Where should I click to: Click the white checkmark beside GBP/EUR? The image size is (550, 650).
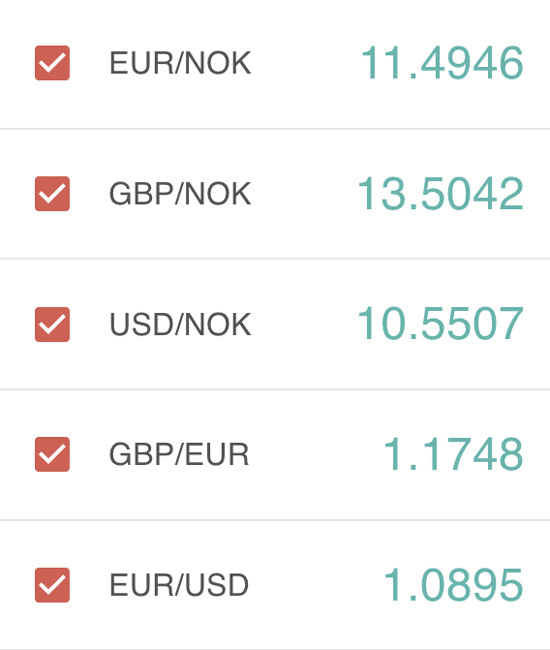(52, 454)
